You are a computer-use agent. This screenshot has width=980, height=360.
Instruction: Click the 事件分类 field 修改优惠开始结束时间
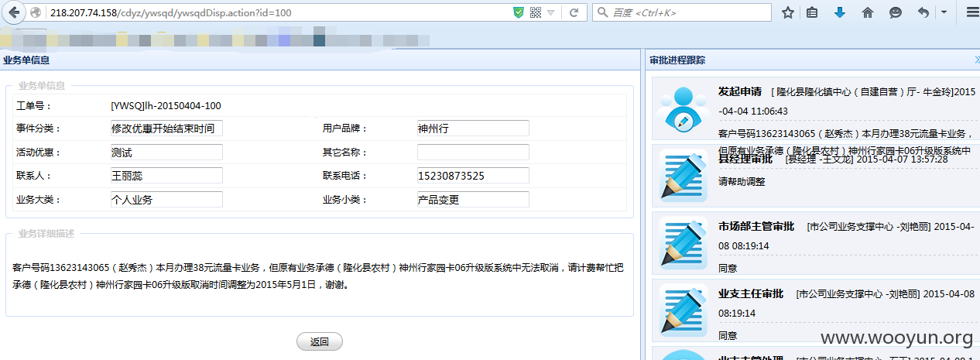coord(166,129)
